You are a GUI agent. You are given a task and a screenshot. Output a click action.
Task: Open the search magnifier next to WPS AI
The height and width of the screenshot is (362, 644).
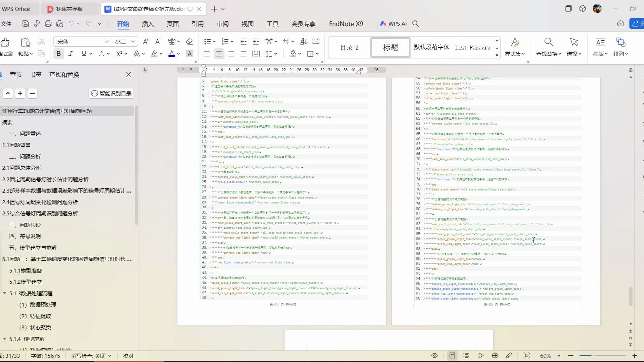click(x=416, y=24)
